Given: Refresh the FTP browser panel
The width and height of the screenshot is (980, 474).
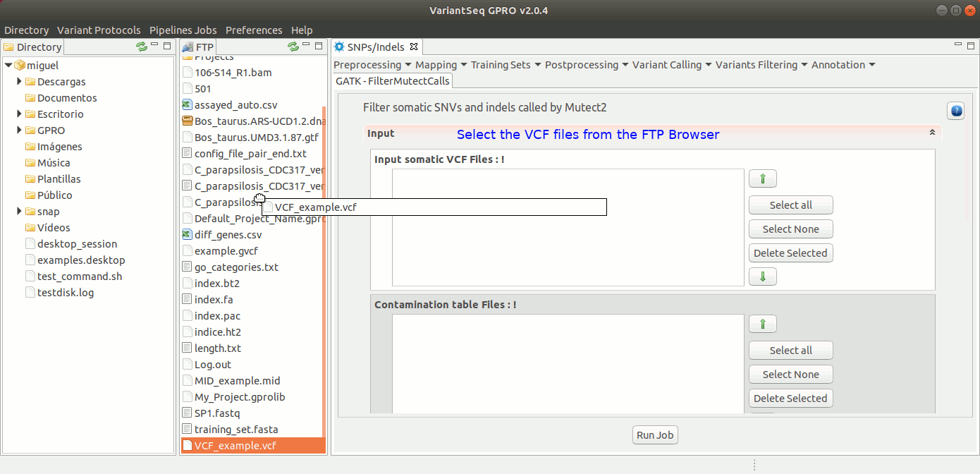Looking at the screenshot, I should [x=293, y=47].
